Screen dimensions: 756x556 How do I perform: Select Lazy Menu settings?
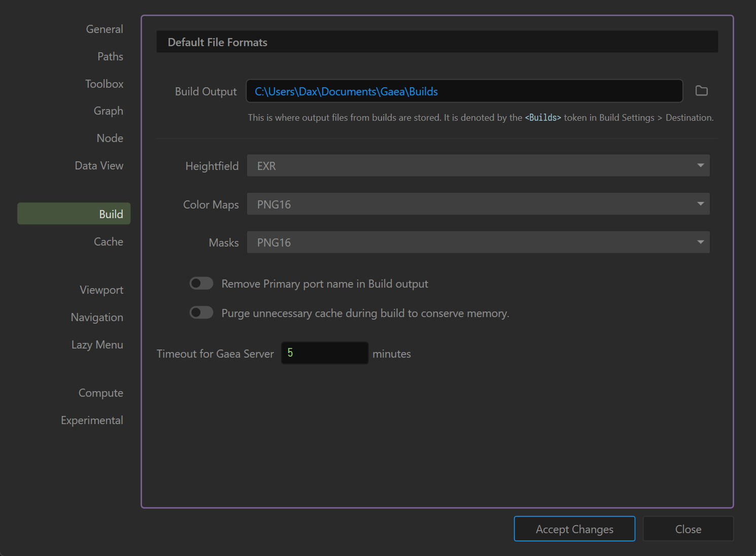point(97,344)
